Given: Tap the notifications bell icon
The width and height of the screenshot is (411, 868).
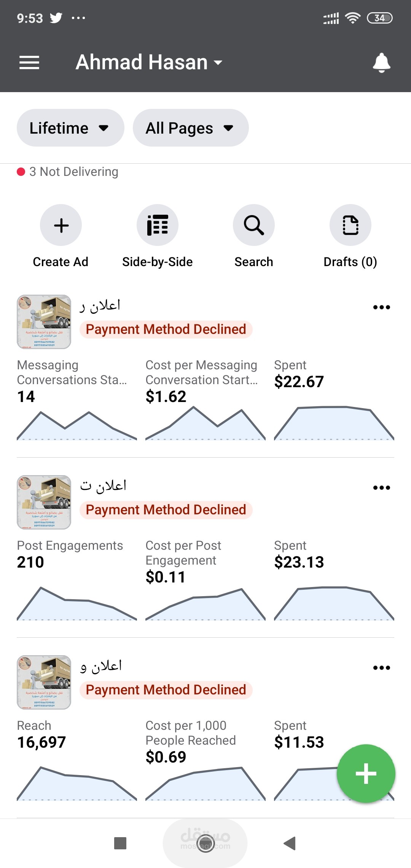Looking at the screenshot, I should point(381,62).
